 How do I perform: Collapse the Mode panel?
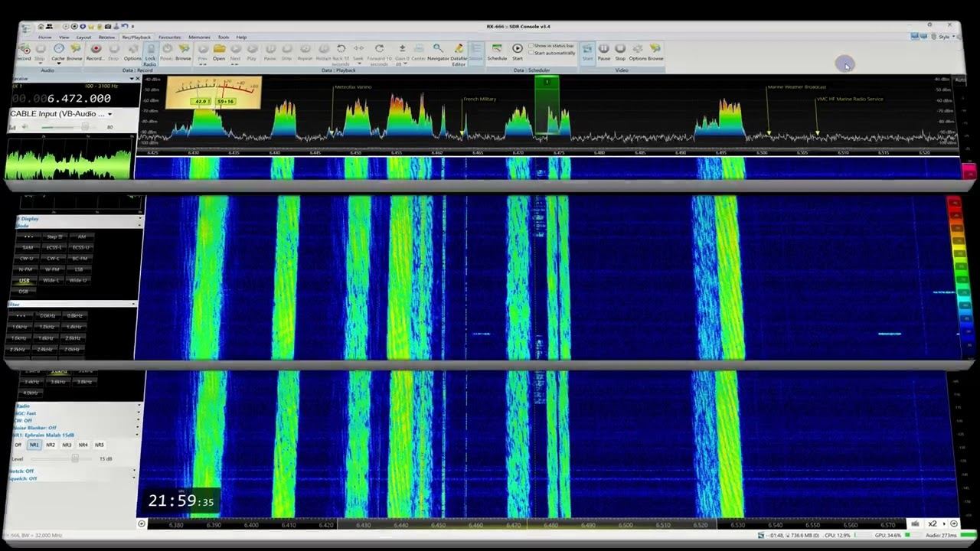pyautogui.click(x=139, y=225)
